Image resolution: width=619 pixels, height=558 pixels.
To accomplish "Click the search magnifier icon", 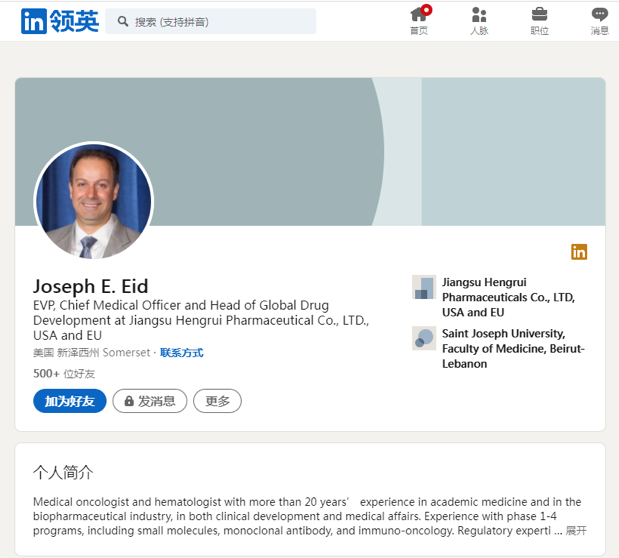I will [x=123, y=21].
